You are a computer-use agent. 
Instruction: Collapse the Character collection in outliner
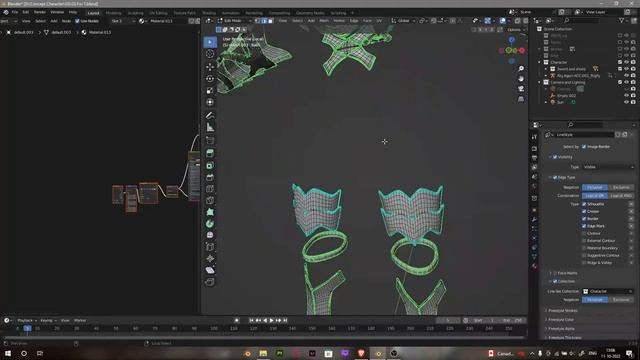[540, 62]
